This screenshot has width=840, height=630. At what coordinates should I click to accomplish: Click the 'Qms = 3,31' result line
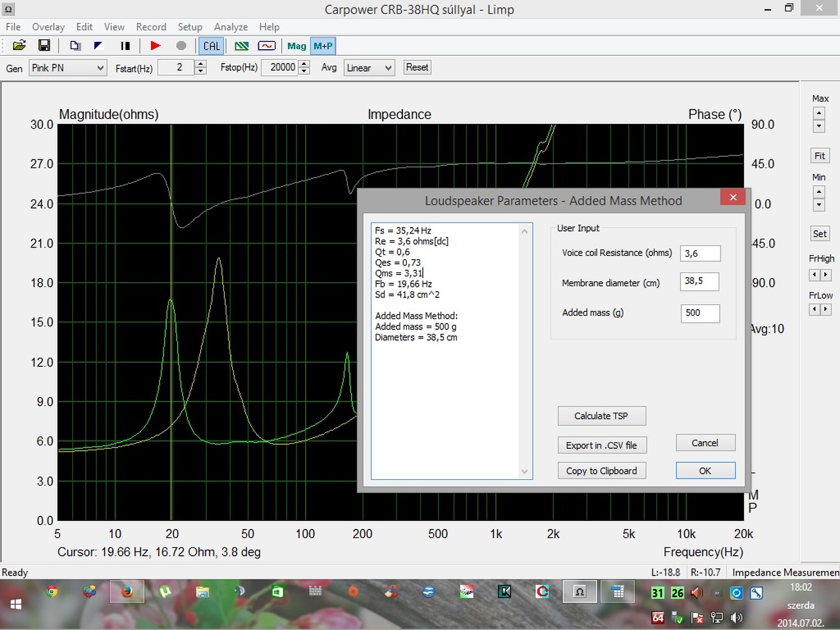point(399,273)
